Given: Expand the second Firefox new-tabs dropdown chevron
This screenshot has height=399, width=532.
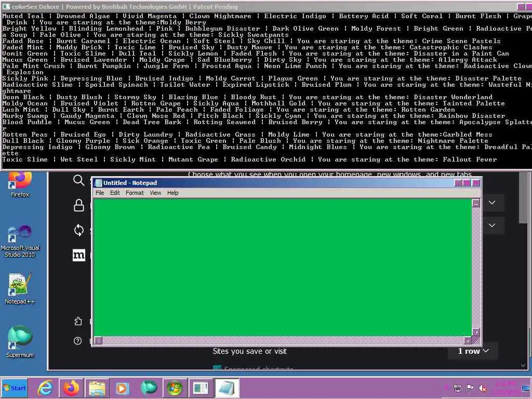Looking at the screenshot, I should [492, 225].
